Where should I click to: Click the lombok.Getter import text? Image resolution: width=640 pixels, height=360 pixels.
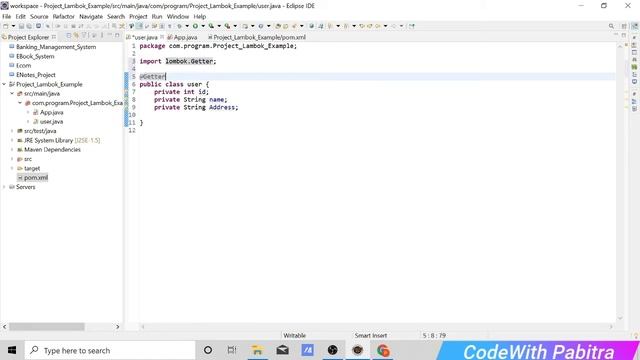pos(189,61)
